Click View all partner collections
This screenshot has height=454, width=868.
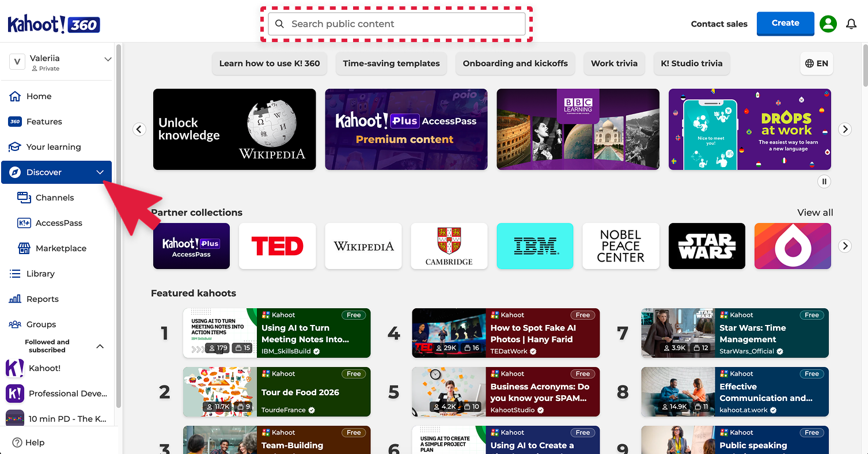pos(815,213)
